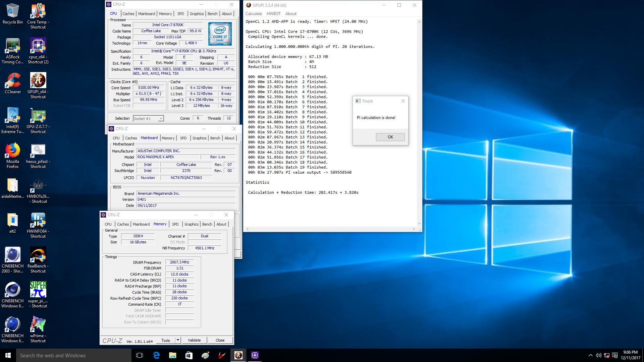
Task: Open Task View button
Action: (x=140, y=355)
